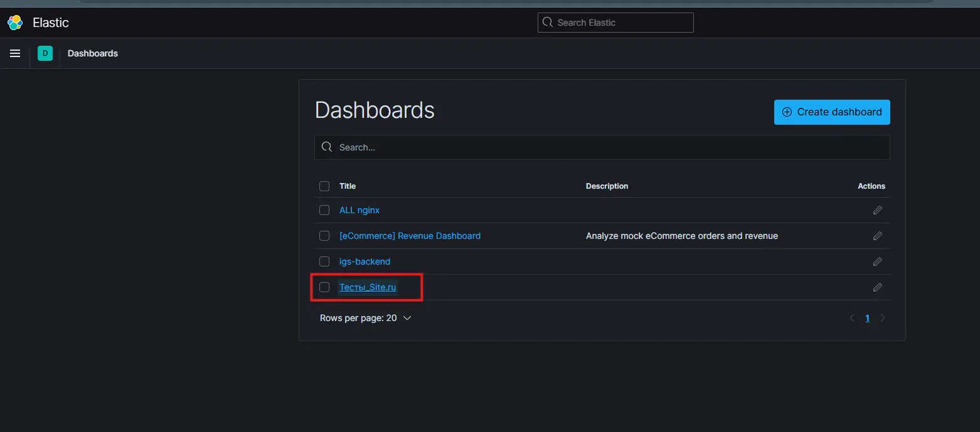980x432 pixels.
Task: Click the Dashboards breadcrumb item
Action: 93,53
